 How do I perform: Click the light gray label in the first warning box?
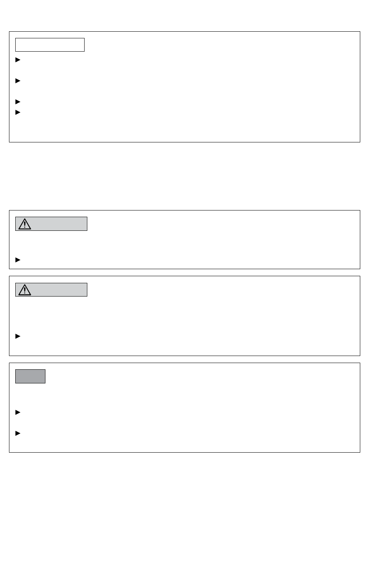pyautogui.click(x=51, y=224)
